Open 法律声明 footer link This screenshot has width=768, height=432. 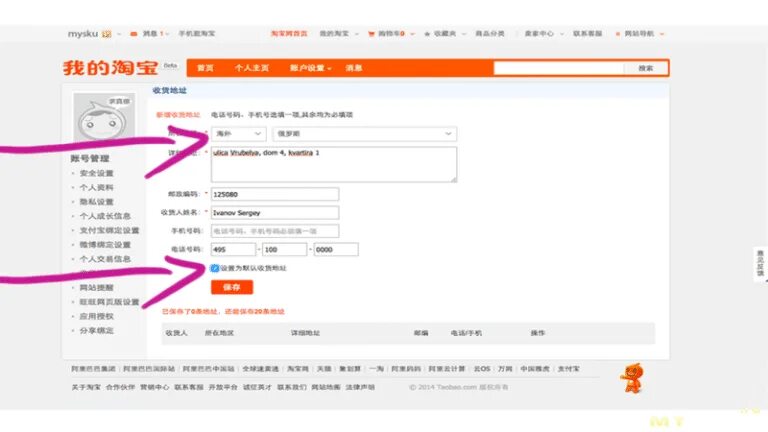(360, 387)
